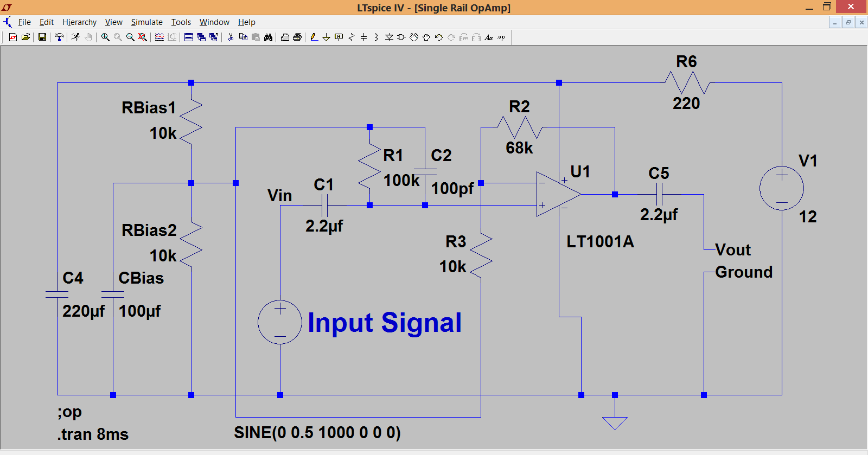Open the View menu
Image resolution: width=868 pixels, height=455 pixels.
point(113,22)
